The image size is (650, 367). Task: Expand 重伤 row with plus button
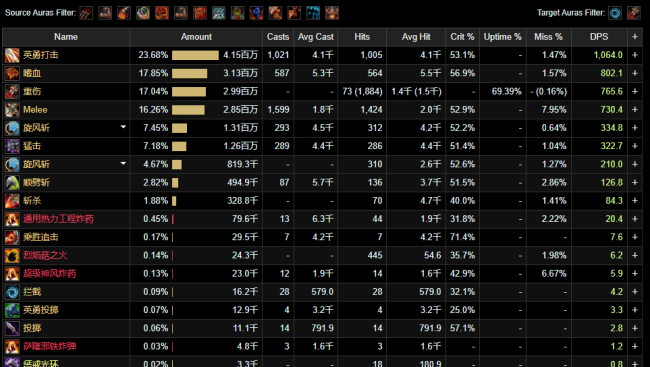click(x=635, y=91)
